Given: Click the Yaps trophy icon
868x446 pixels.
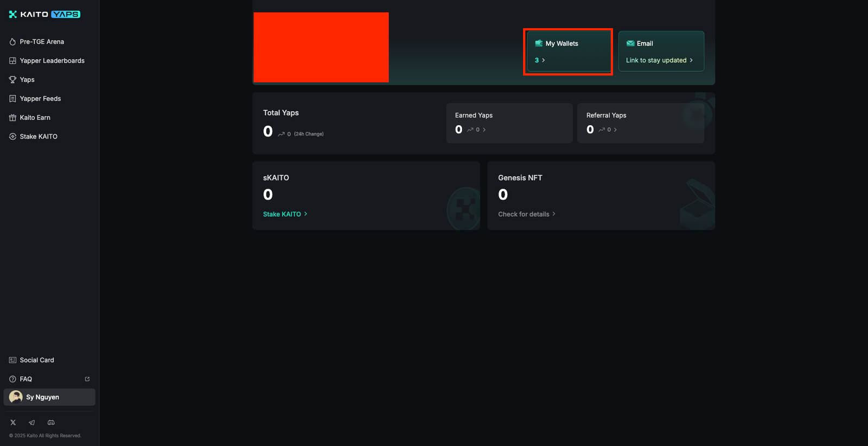Looking at the screenshot, I should tap(12, 80).
